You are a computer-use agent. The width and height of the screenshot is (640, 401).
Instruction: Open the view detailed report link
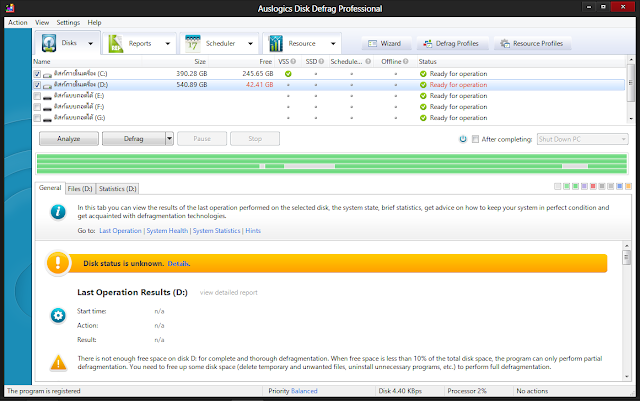pyautogui.click(x=229, y=292)
